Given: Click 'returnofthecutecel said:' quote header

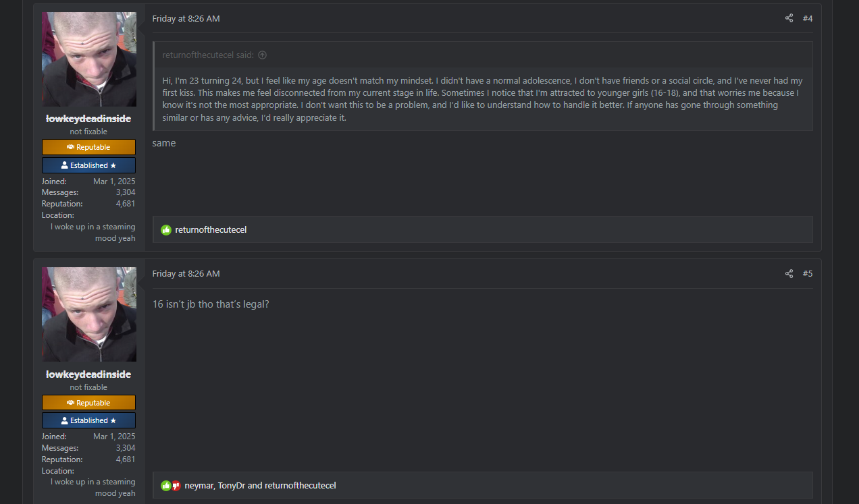Looking at the screenshot, I should click(209, 55).
